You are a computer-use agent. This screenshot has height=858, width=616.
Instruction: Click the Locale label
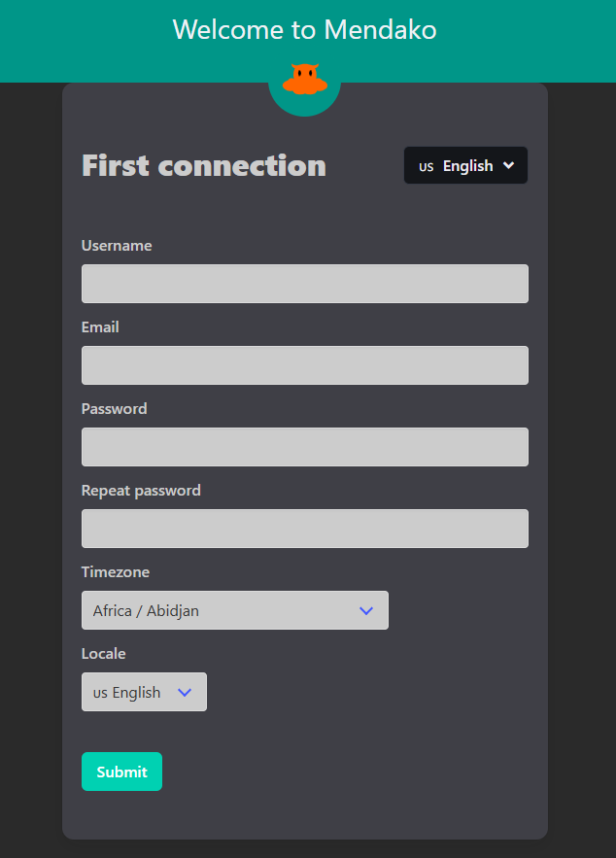click(103, 653)
